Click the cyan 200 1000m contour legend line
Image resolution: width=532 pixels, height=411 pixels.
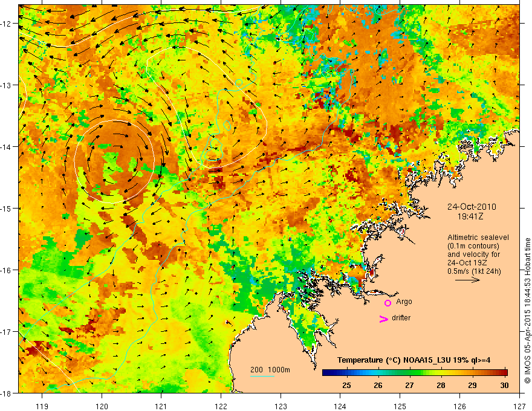[x=262, y=376]
